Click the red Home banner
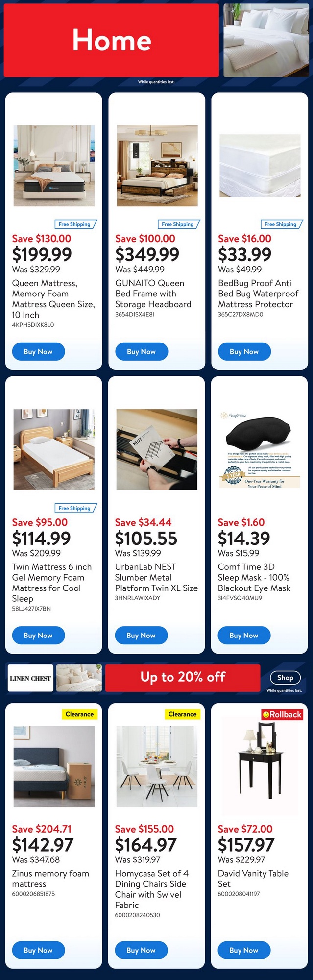The width and height of the screenshot is (313, 980). click(111, 40)
